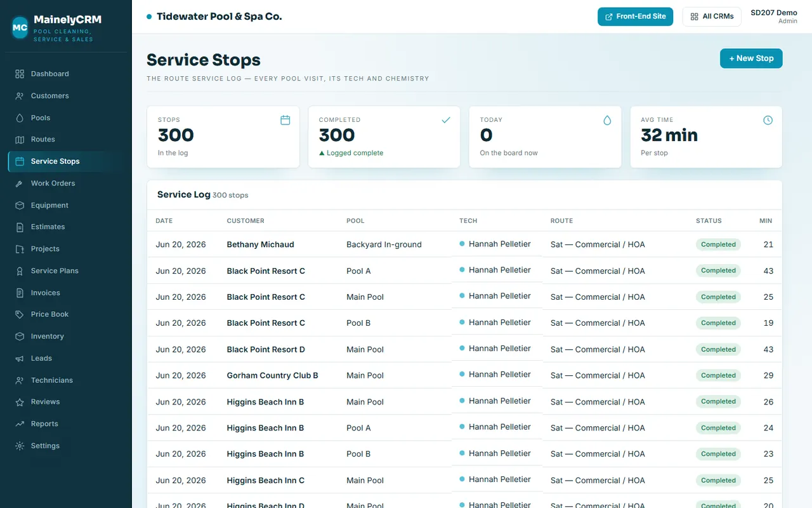
Task: Click the Settings gear icon
Action: 20,446
